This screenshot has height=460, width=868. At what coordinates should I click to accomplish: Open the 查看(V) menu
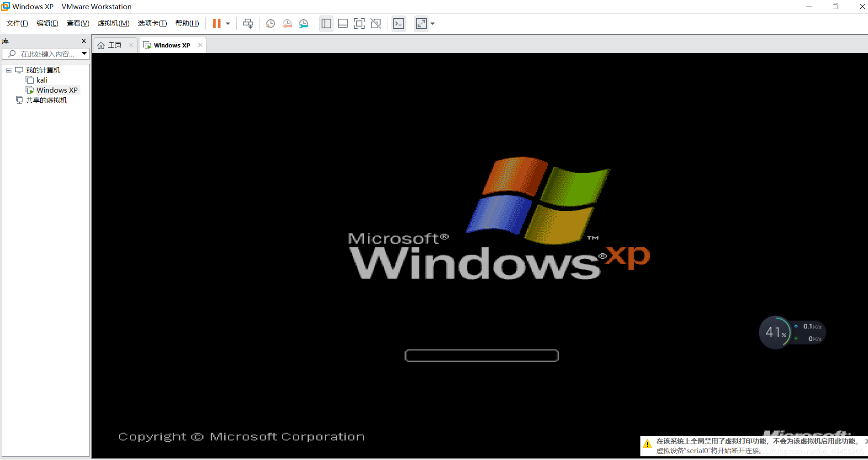pos(78,23)
